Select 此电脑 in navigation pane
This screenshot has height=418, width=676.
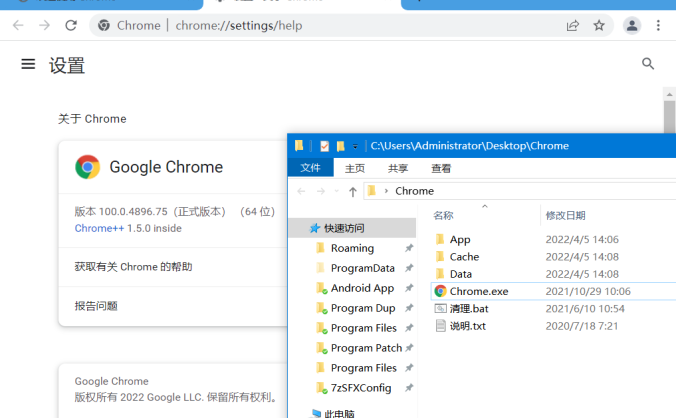click(339, 414)
